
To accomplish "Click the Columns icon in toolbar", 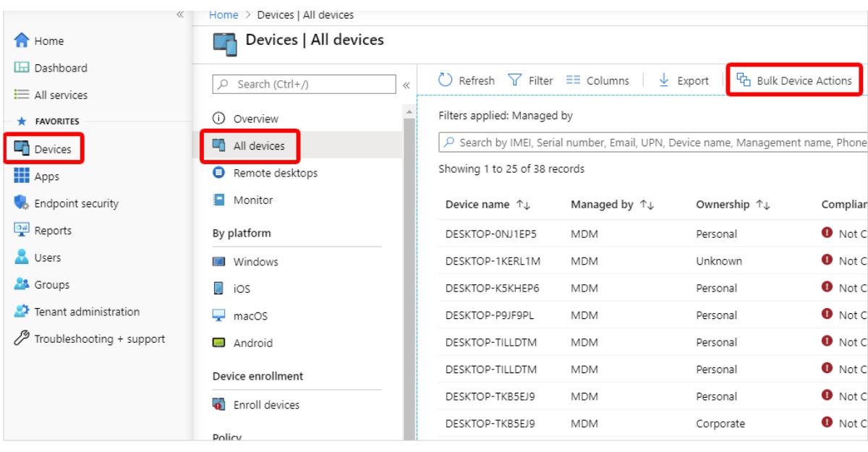I will point(574,80).
